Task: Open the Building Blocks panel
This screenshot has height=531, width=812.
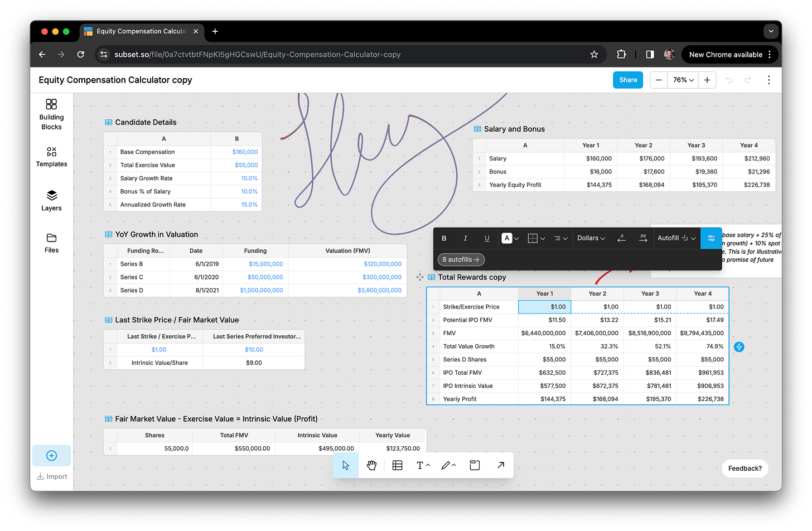Action: click(x=51, y=114)
